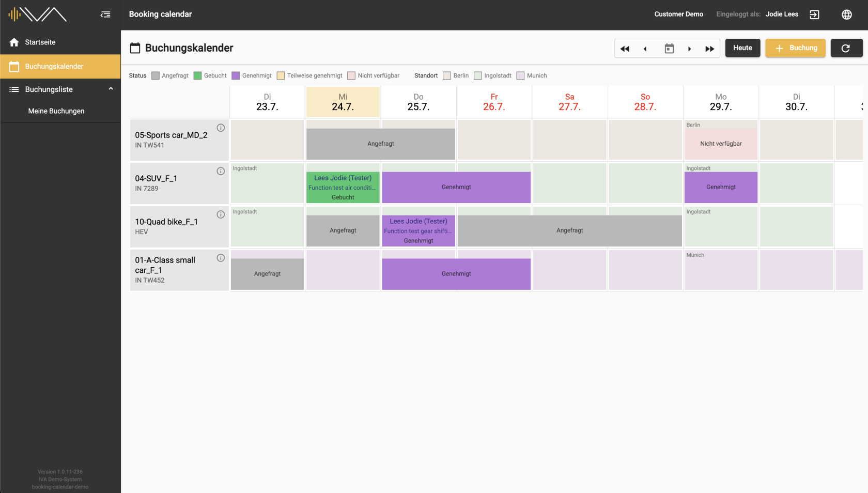
Task: Click empty SUV slot on 27.7.
Action: (x=569, y=183)
